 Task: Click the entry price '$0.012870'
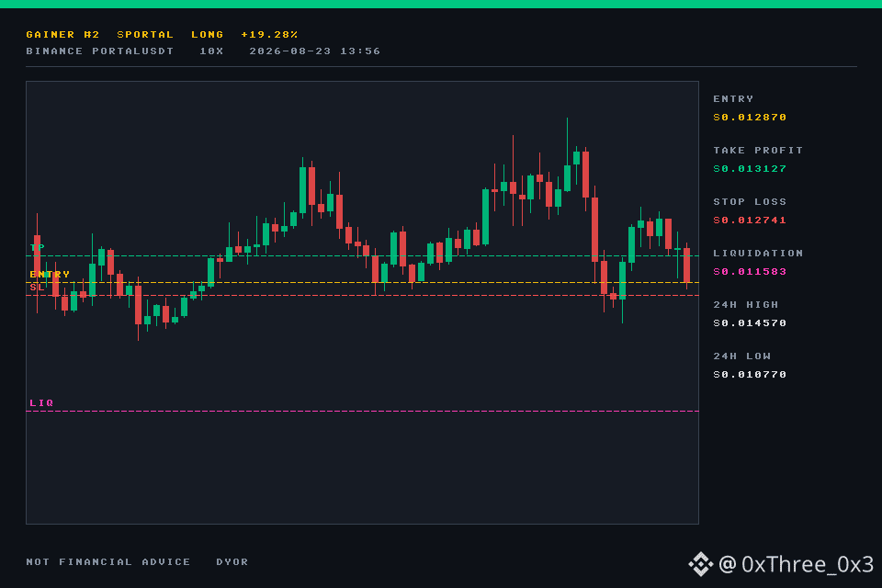[750, 117]
